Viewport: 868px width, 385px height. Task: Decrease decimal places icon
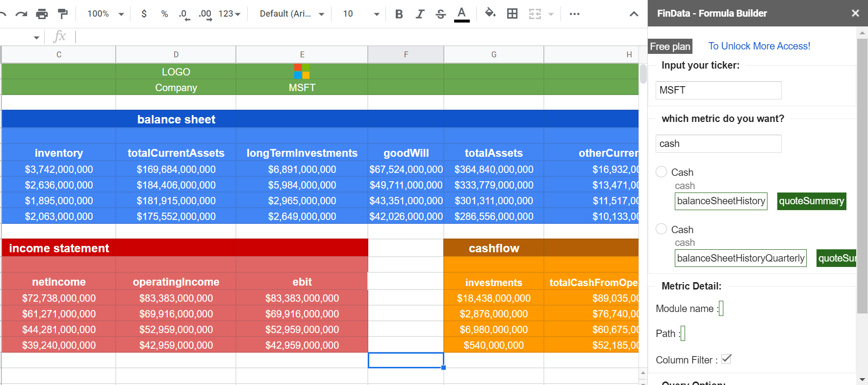(184, 15)
